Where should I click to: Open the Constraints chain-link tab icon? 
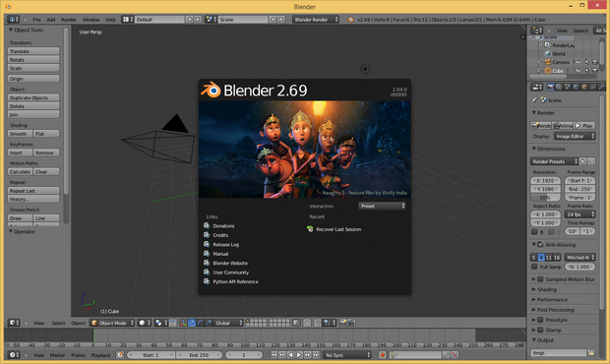point(593,87)
